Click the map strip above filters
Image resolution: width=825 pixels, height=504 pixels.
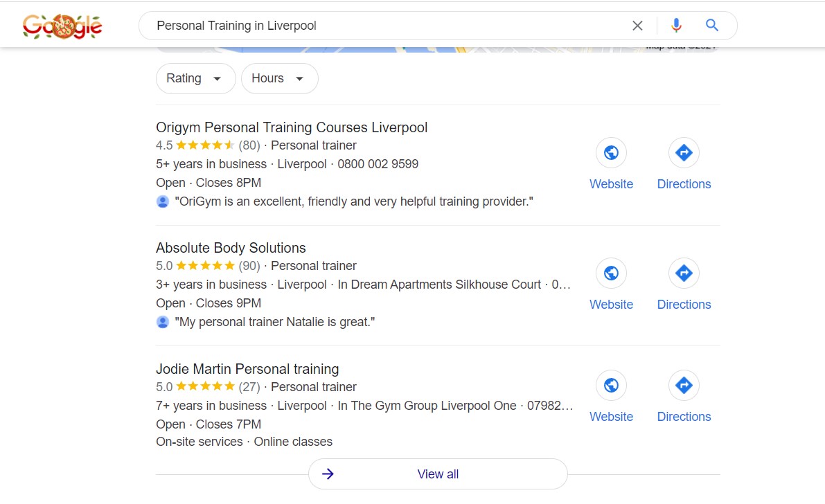tap(436, 50)
